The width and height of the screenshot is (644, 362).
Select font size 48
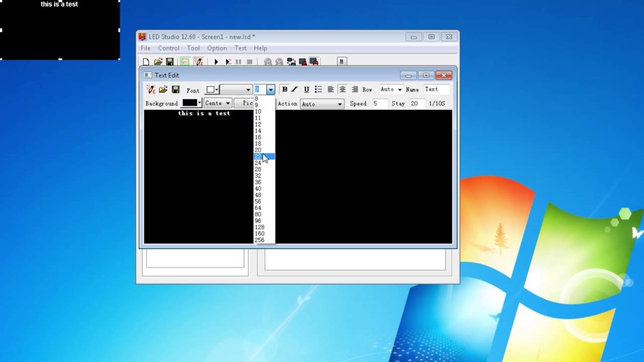point(264,195)
